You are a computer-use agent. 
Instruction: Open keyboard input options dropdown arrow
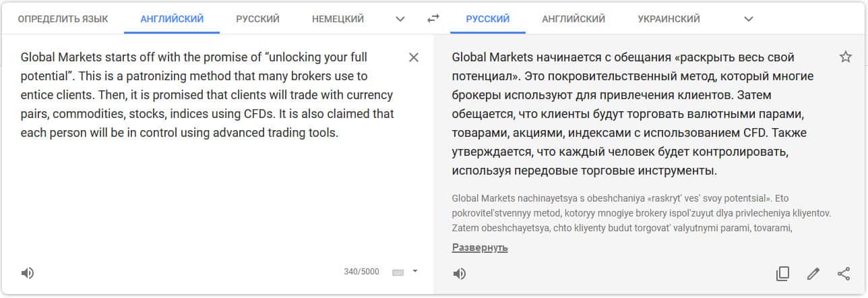click(x=415, y=272)
